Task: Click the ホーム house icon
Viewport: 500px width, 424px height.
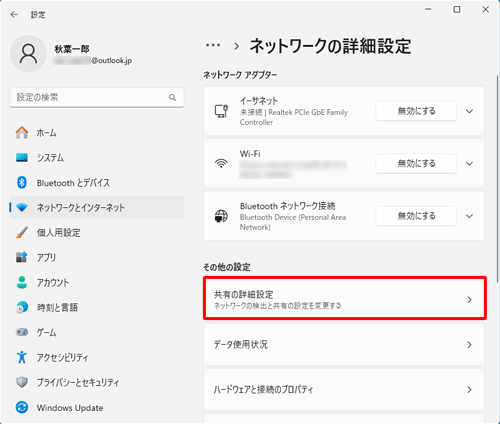Action: click(22, 133)
